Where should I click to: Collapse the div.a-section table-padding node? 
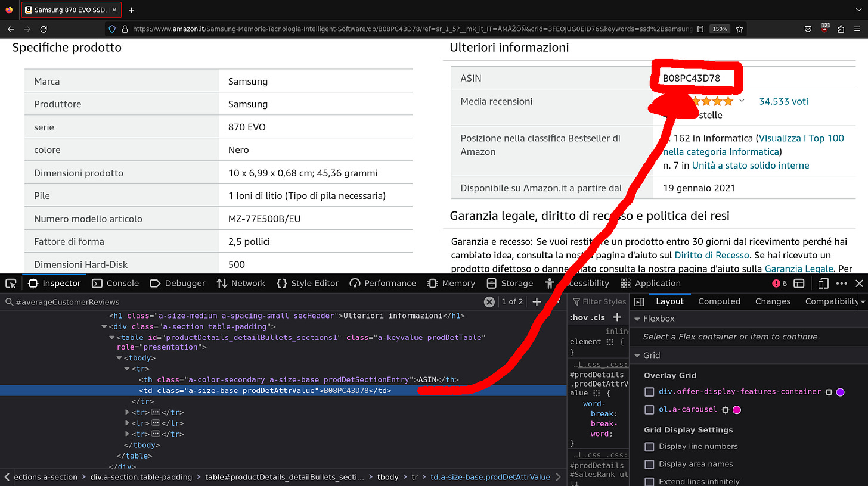(104, 327)
